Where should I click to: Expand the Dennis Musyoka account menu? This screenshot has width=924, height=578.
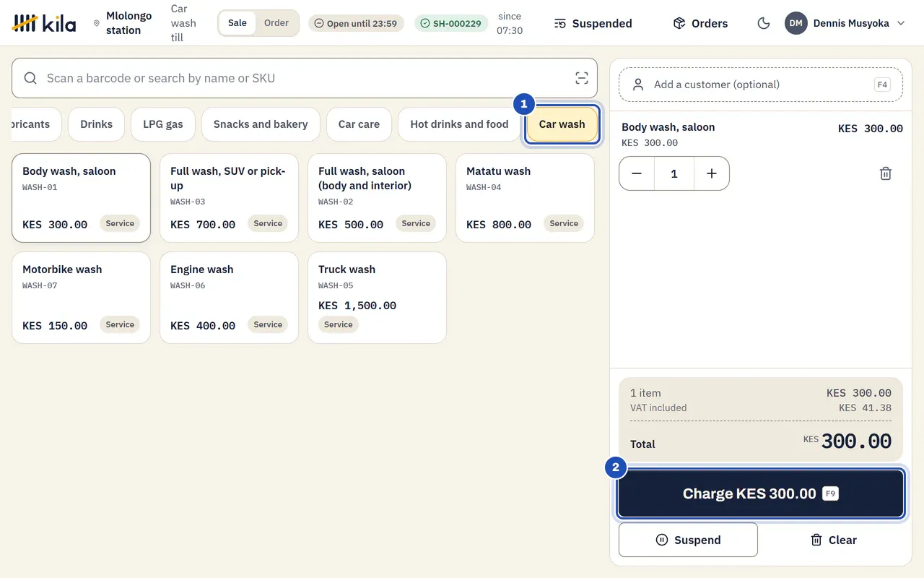tap(845, 23)
